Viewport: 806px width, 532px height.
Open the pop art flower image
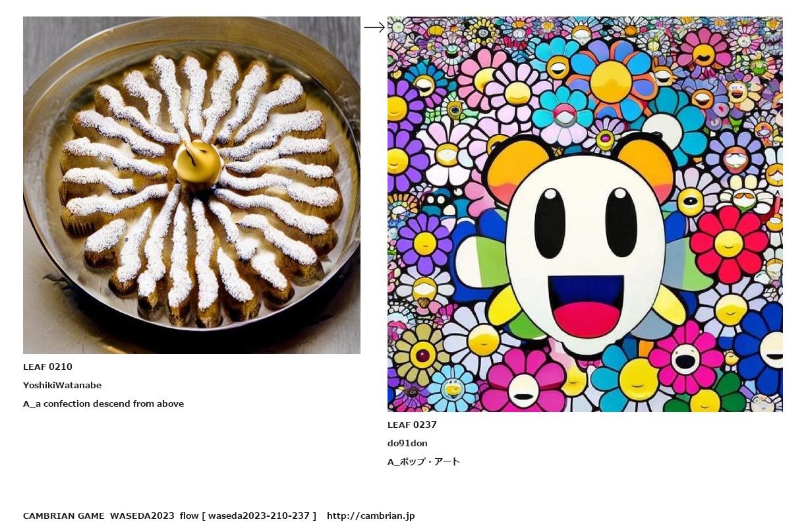pyautogui.click(x=585, y=214)
